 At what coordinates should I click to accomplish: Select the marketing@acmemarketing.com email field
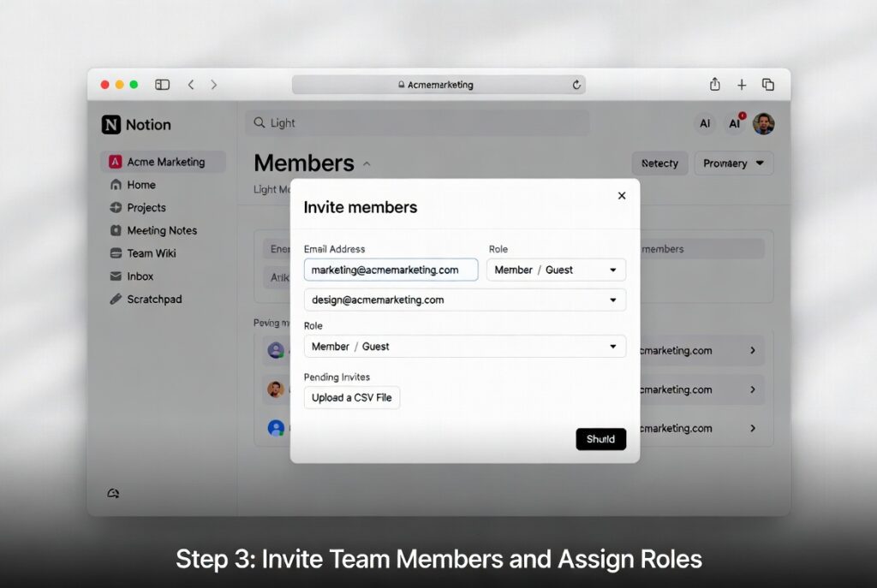pyautogui.click(x=391, y=270)
